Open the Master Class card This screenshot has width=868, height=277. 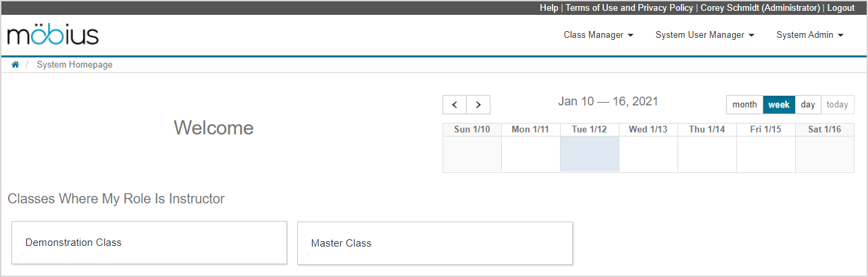[x=434, y=243]
